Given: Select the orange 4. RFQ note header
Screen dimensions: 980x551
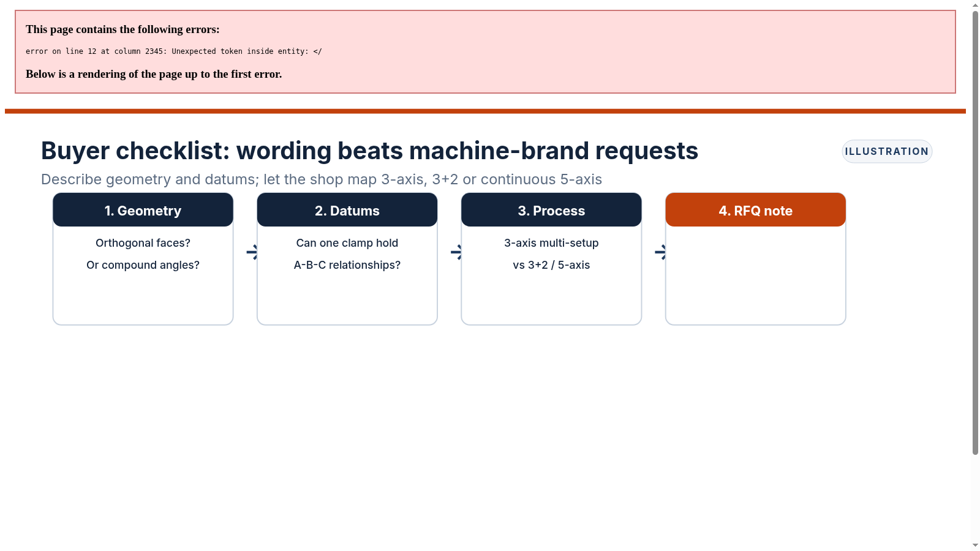Looking at the screenshot, I should [755, 210].
